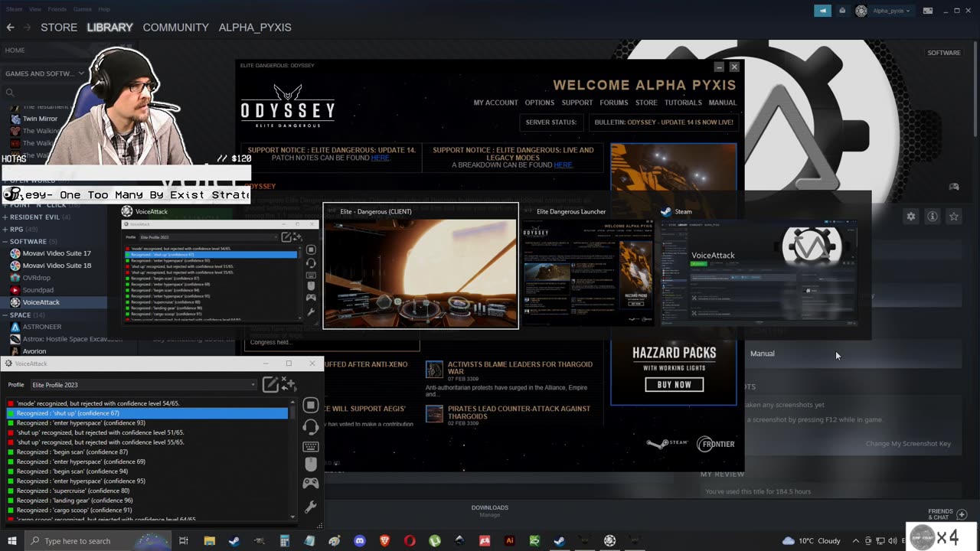Image resolution: width=980 pixels, height=551 pixels.
Task: Toggle VoiceAttack keyboard shortcuts icon
Action: (x=311, y=446)
